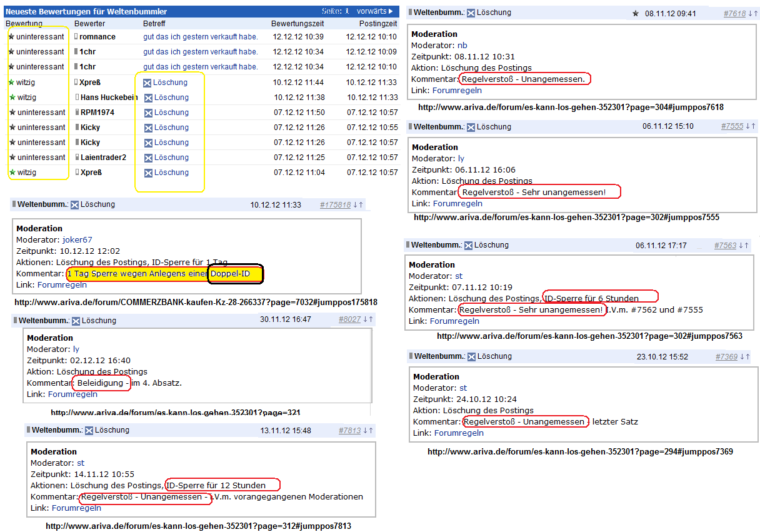Open post number #7618 link
The image size is (760, 532).
[734, 14]
